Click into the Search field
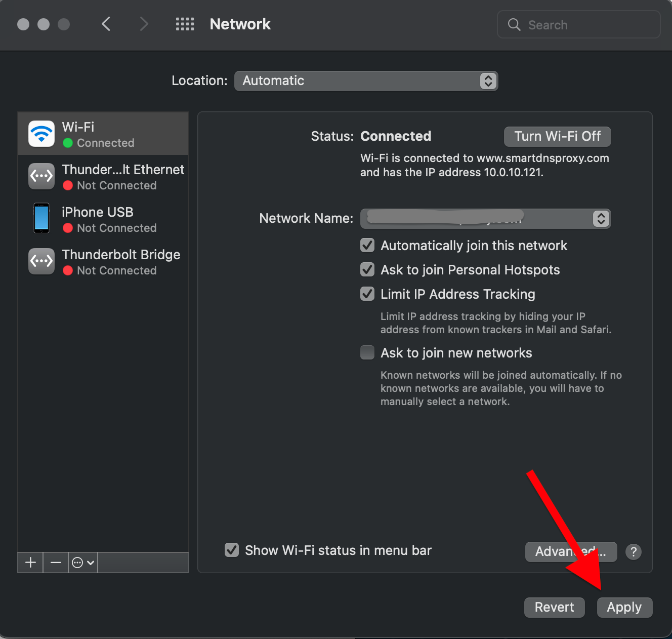Screen dimensions: 672x639 (x=579, y=24)
